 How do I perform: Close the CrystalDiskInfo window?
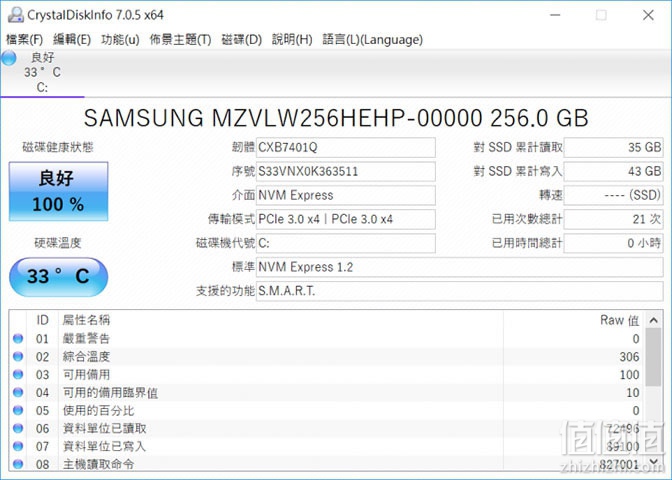(648, 15)
